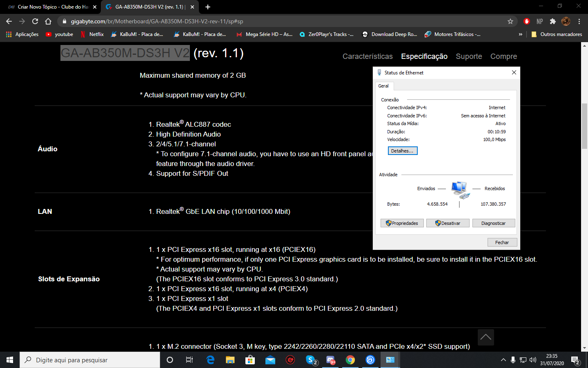Click the microphone tray icon
Screen dimensions: 588x368
tap(513, 360)
